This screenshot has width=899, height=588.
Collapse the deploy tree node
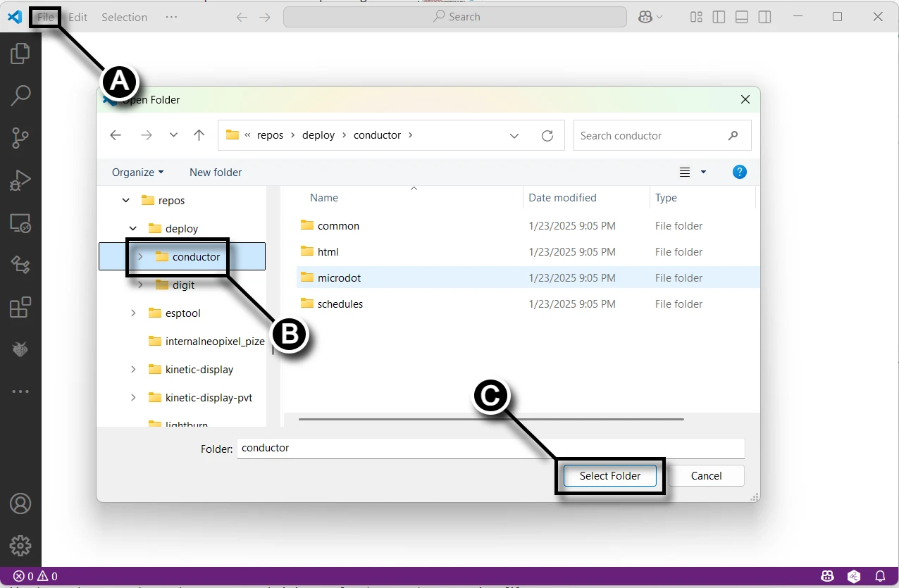click(133, 229)
